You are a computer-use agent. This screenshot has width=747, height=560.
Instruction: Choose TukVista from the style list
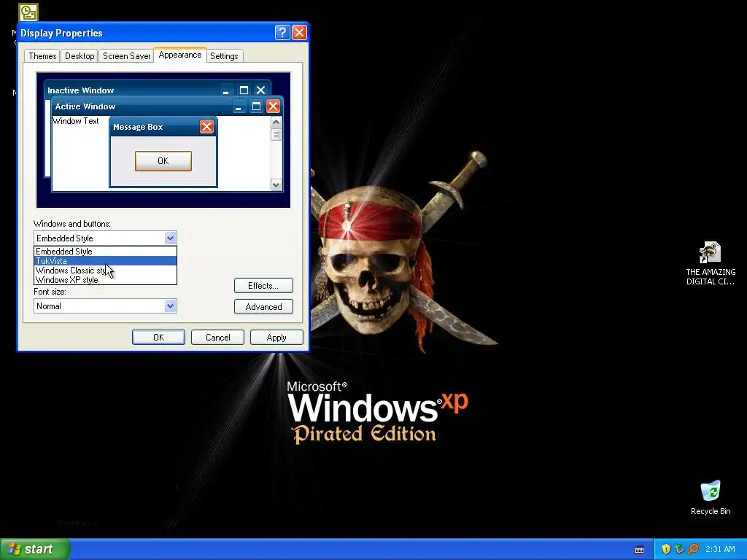coord(105,261)
